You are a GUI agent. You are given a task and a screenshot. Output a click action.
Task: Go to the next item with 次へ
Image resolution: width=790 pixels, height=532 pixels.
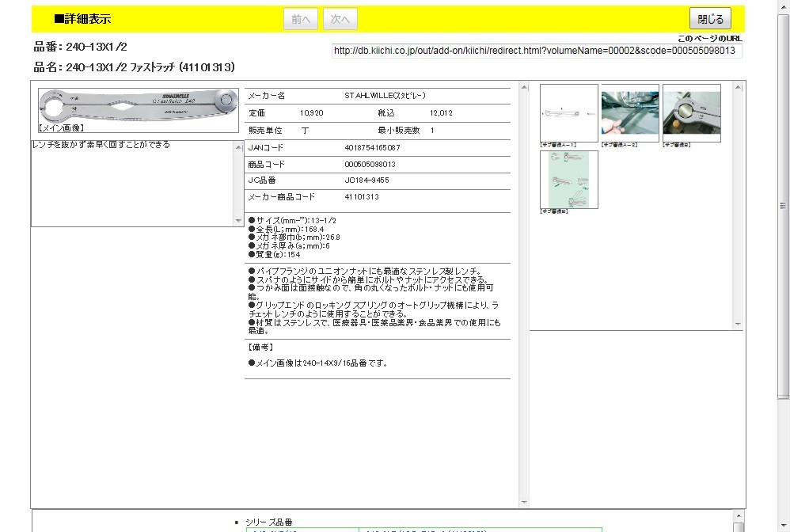point(340,19)
